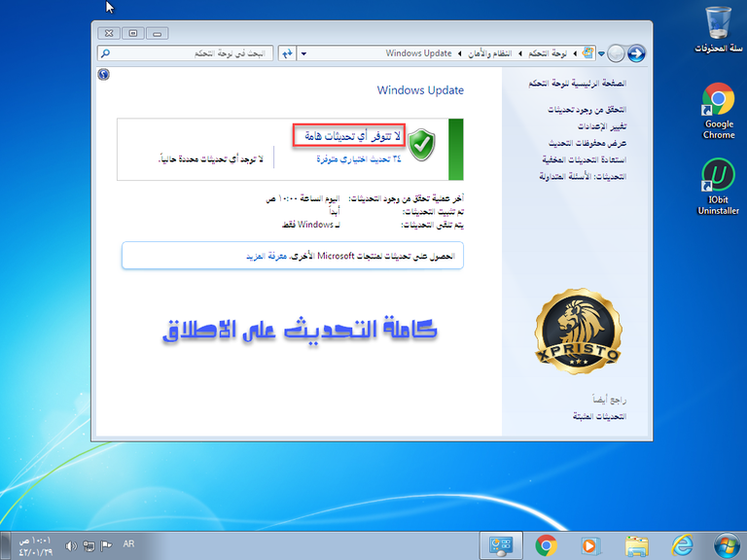The height and width of the screenshot is (560, 747).
Task: Click the Windows Update page heading
Action: [x=420, y=90]
